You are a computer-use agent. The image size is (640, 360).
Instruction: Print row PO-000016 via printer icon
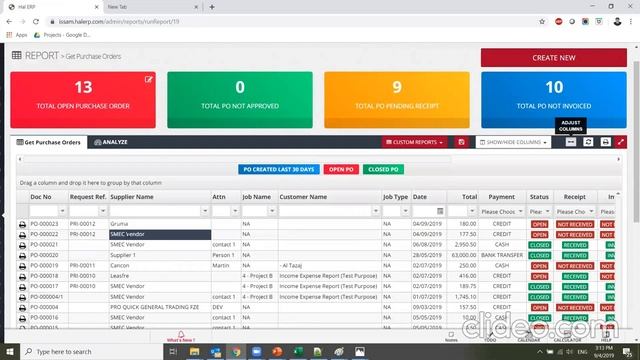(x=22, y=318)
